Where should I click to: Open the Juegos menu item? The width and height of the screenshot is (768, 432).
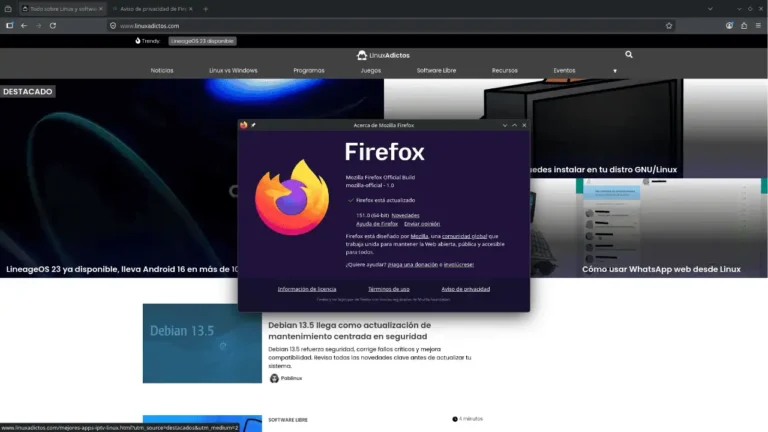371,71
